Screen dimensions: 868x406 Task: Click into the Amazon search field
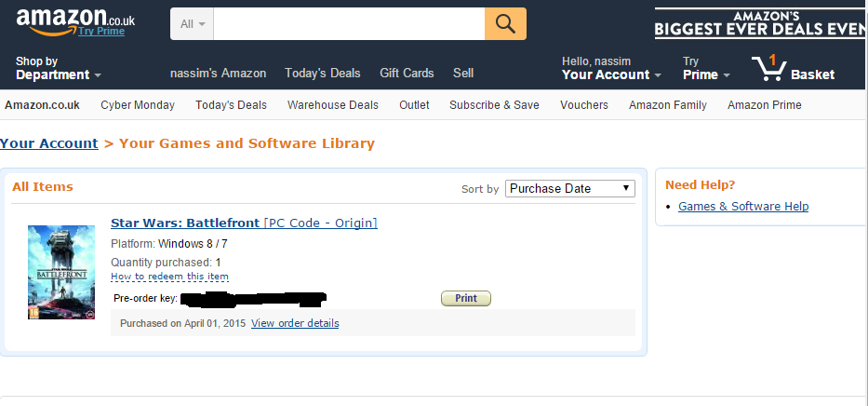click(349, 23)
